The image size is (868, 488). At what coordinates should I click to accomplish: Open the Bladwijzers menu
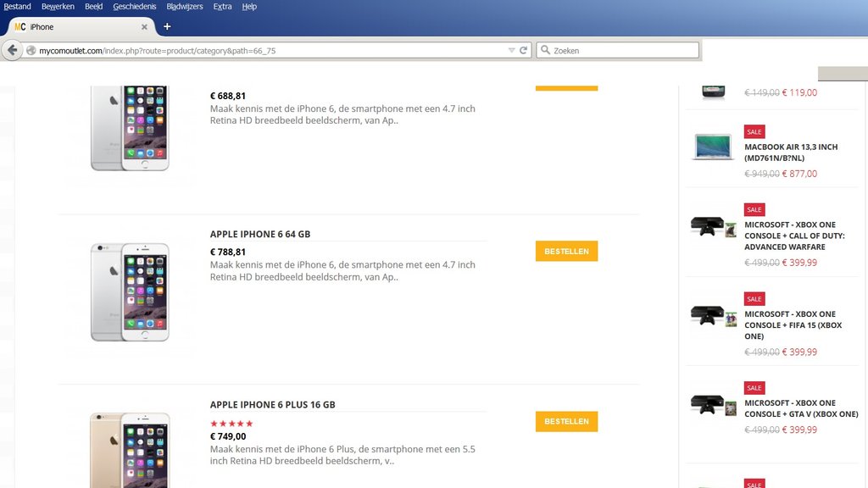185,7
